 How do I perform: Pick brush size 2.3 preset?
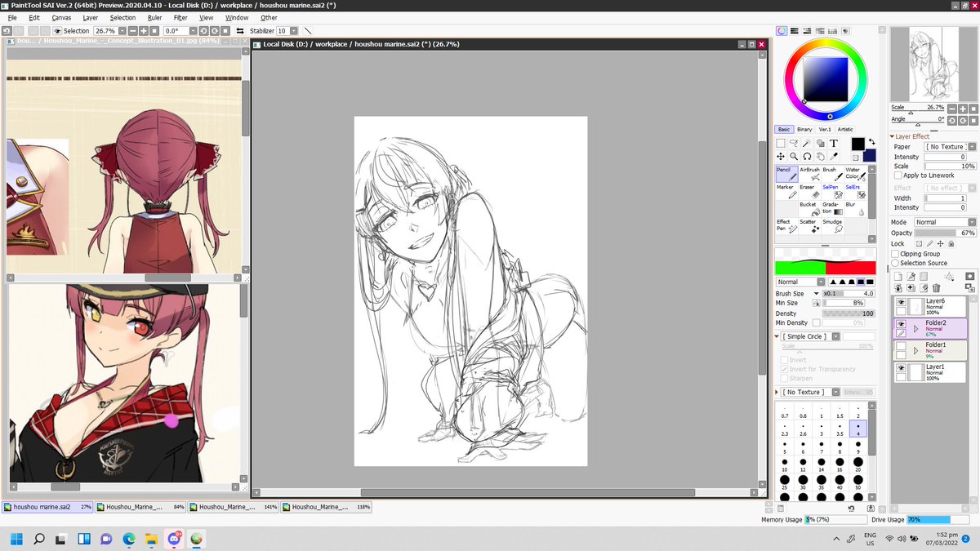pos(784,429)
